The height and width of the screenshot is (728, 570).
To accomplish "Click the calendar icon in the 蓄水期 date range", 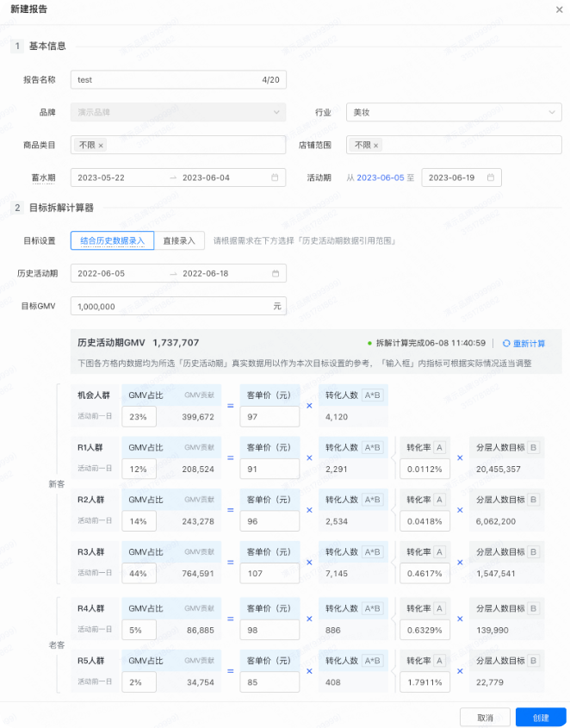I will [275, 177].
